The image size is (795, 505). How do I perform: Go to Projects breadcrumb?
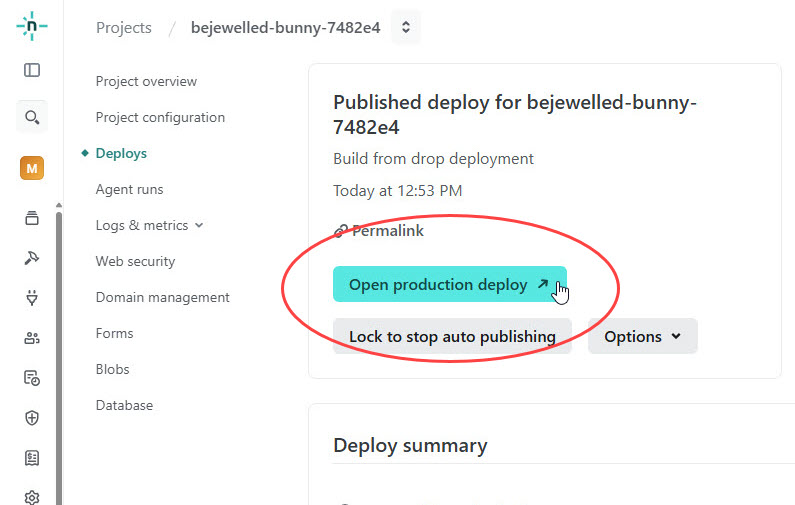tap(124, 27)
